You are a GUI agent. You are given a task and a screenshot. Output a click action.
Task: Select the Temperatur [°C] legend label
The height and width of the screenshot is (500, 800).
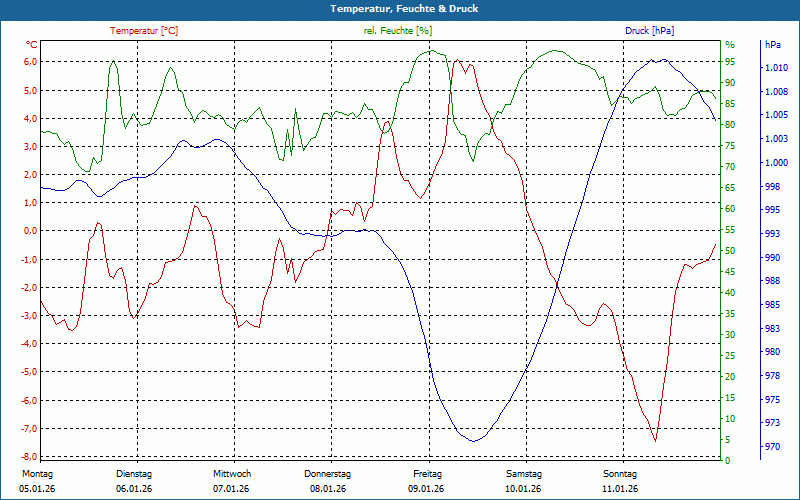pyautogui.click(x=144, y=31)
